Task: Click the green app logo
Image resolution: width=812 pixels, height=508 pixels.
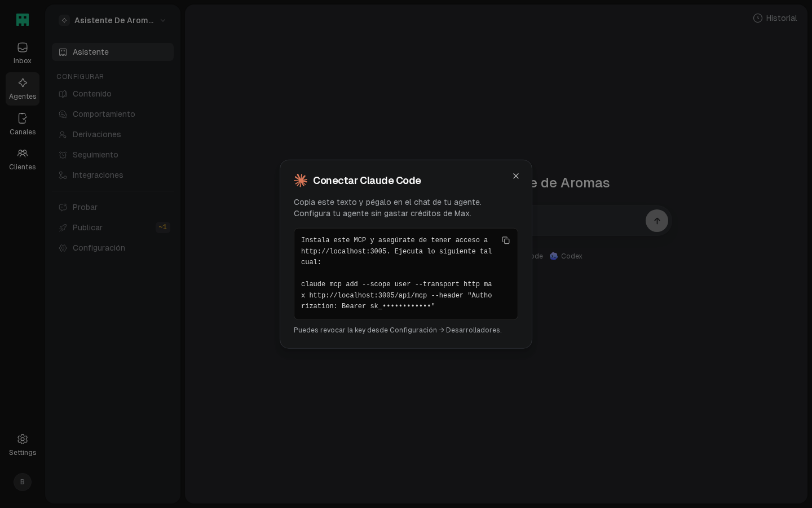Action: tap(23, 20)
